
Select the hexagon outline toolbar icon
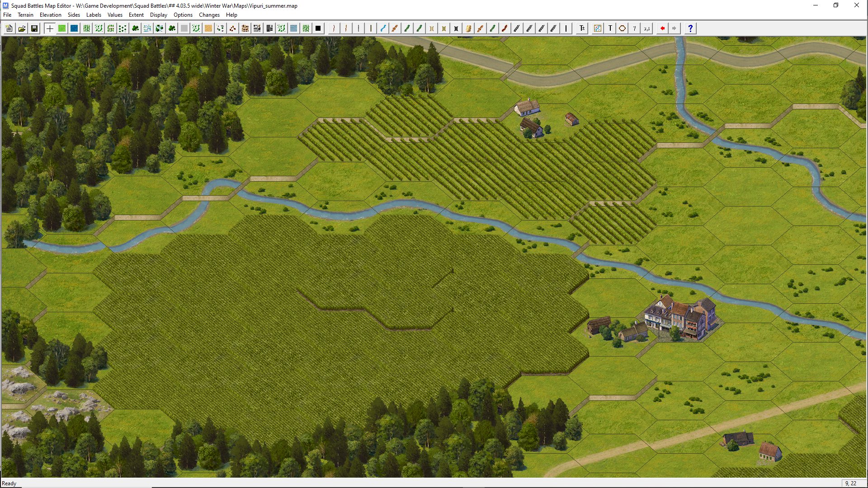point(622,28)
